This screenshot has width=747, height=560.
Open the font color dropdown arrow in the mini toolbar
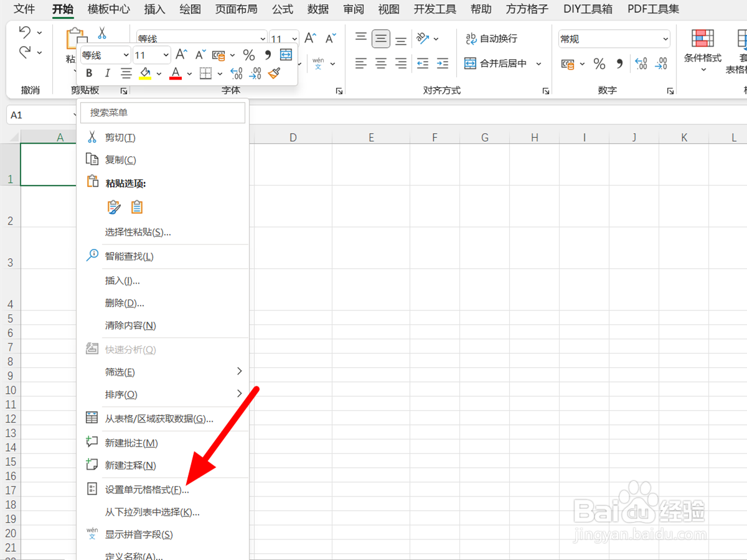[189, 74]
